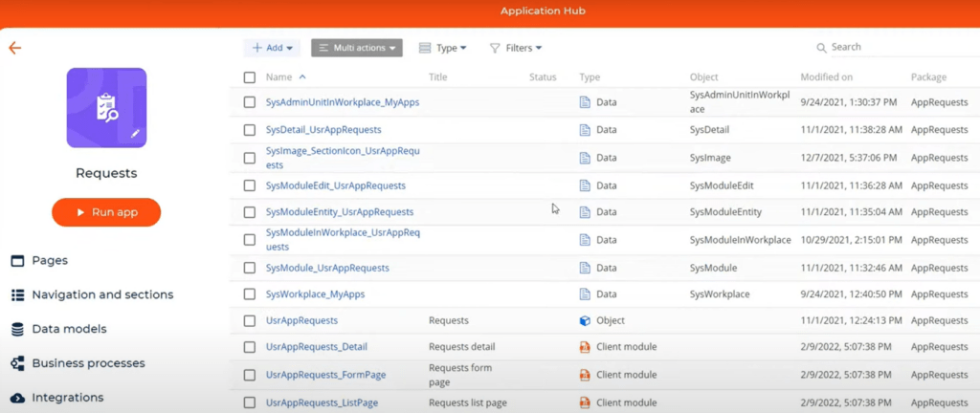Image resolution: width=980 pixels, height=413 pixels.
Task: Open UsrAppRequests_Detail link
Action: click(317, 347)
